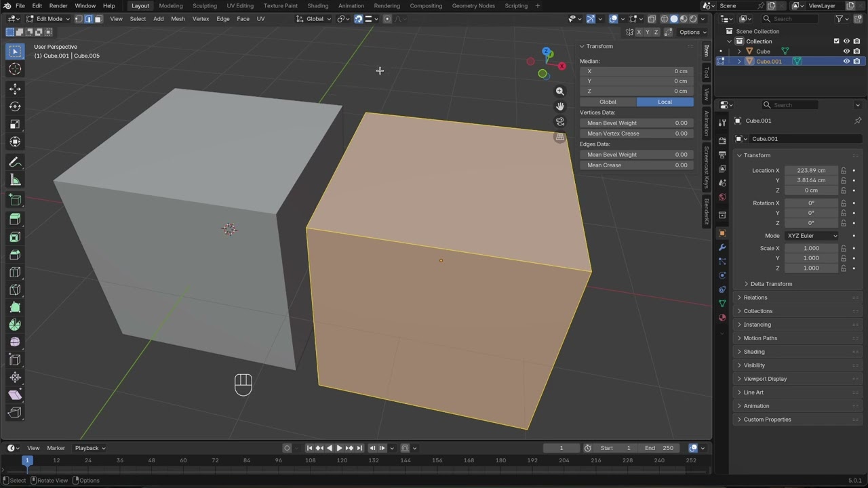This screenshot has height=488, width=868.
Task: Select the Spin tool
Action: [x=15, y=325]
